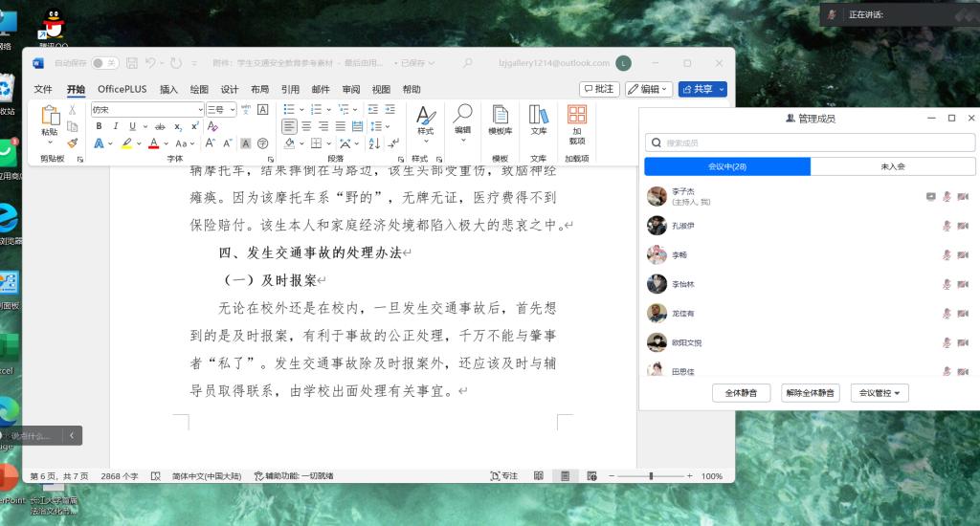
Task: Click the Format Painter brush icon
Action: pyautogui.click(x=73, y=142)
